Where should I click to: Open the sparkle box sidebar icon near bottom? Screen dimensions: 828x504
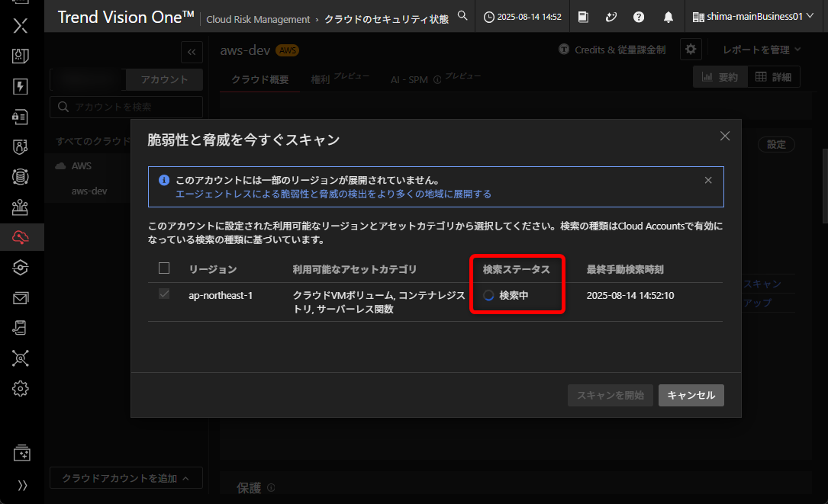(21, 454)
